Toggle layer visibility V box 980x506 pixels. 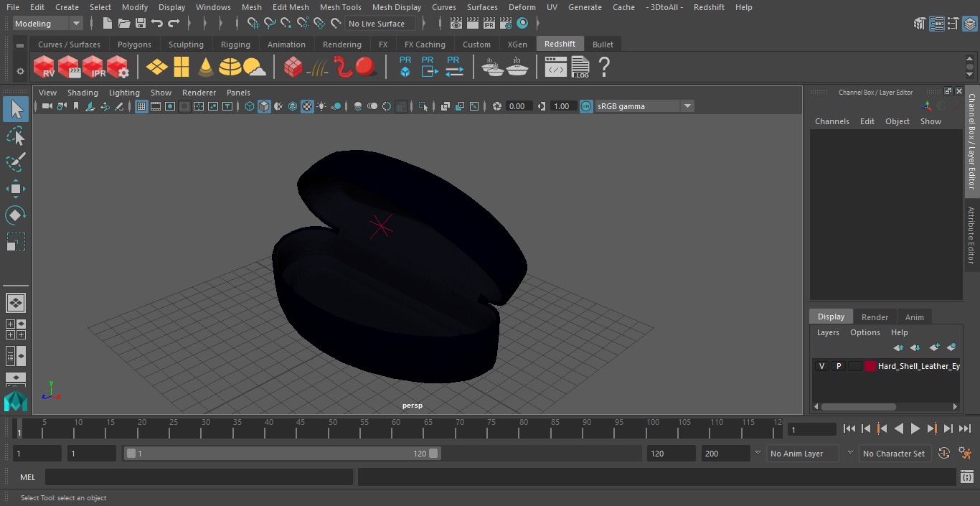821,366
